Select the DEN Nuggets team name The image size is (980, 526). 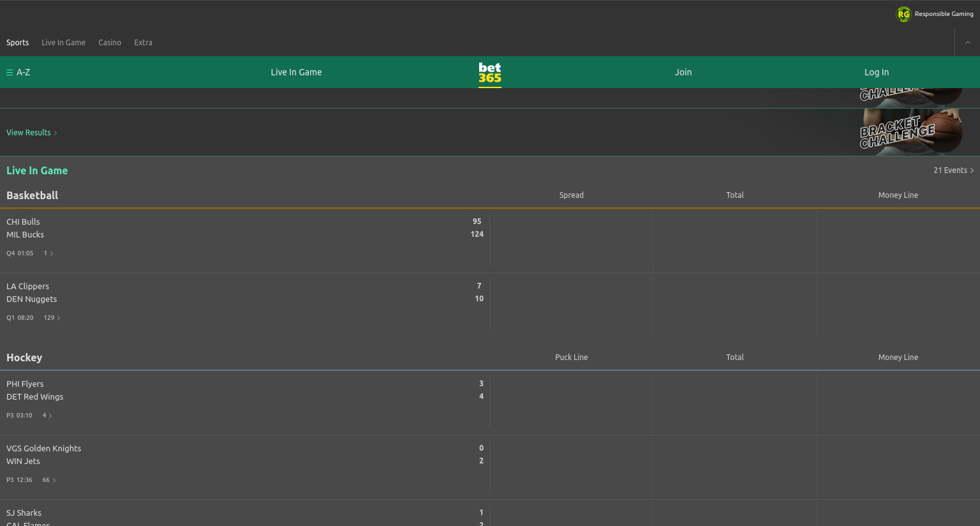coord(31,299)
